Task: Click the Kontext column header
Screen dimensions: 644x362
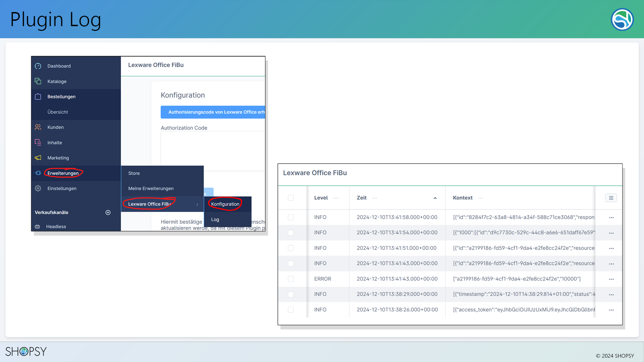Action: pyautogui.click(x=463, y=198)
